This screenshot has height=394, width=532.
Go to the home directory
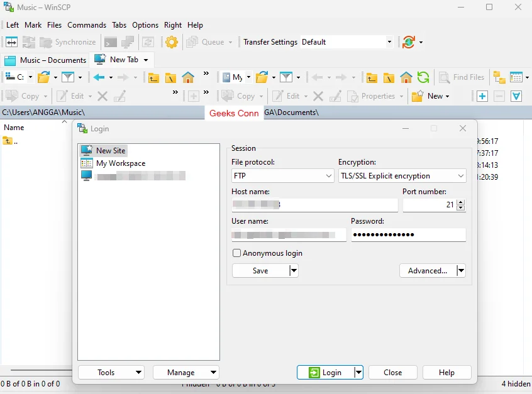(188, 77)
